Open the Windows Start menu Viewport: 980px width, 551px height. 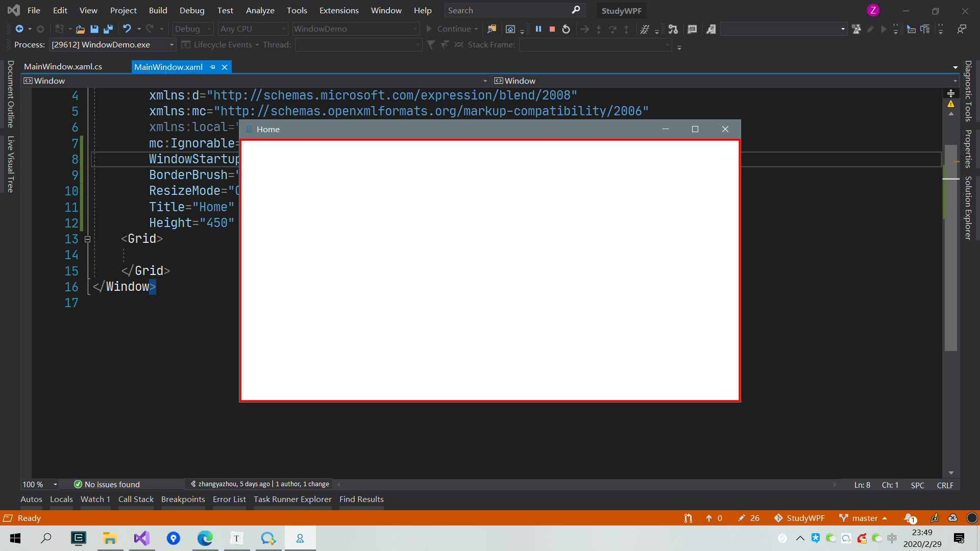click(x=15, y=538)
